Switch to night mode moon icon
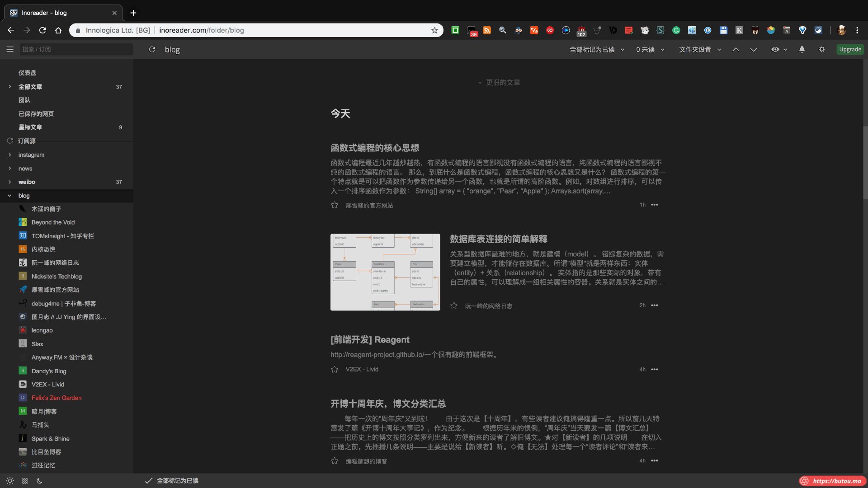The width and height of the screenshot is (868, 488). [39, 481]
